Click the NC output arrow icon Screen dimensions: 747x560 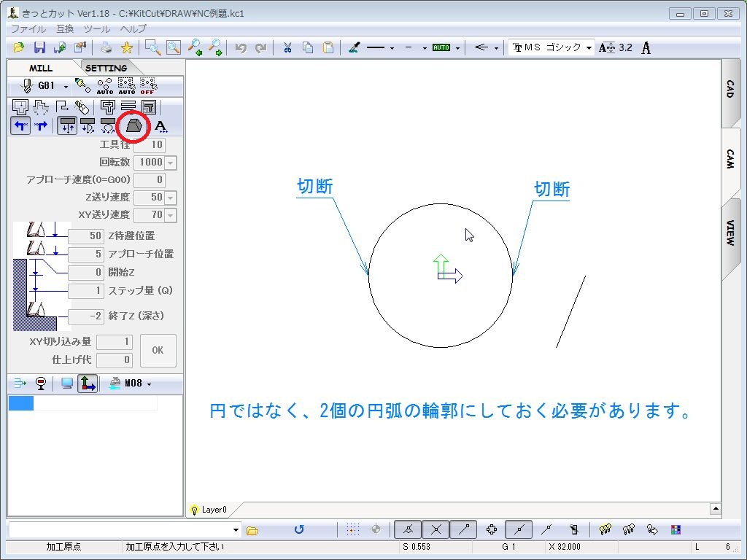click(20, 384)
